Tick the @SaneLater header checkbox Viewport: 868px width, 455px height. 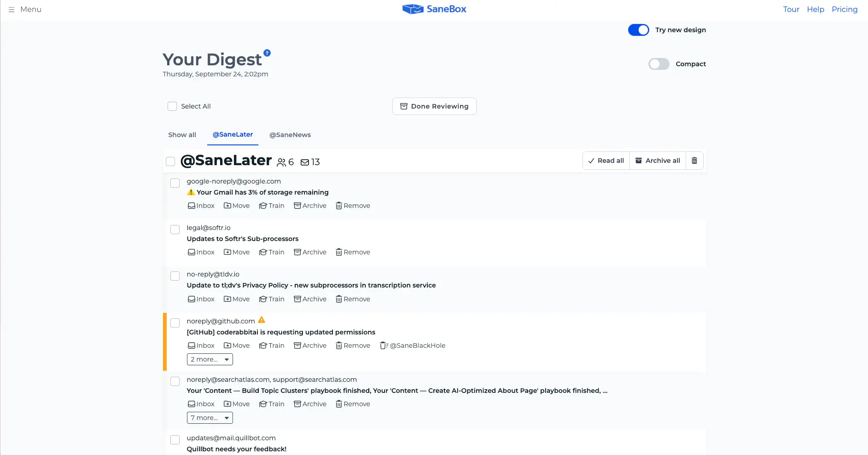click(170, 161)
